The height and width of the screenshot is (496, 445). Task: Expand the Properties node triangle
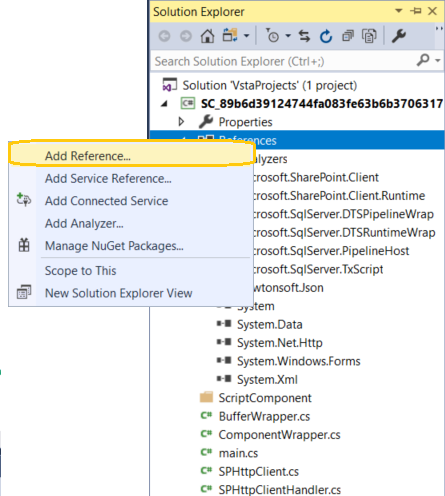(181, 122)
